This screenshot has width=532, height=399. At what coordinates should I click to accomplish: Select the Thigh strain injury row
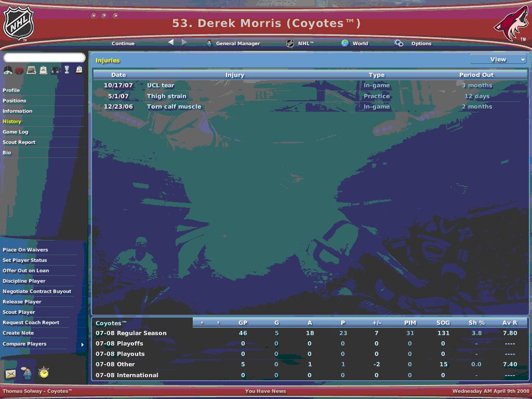tap(310, 96)
